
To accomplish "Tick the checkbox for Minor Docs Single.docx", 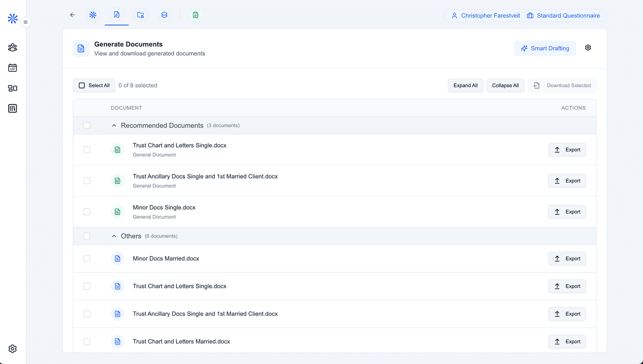I will coord(87,212).
